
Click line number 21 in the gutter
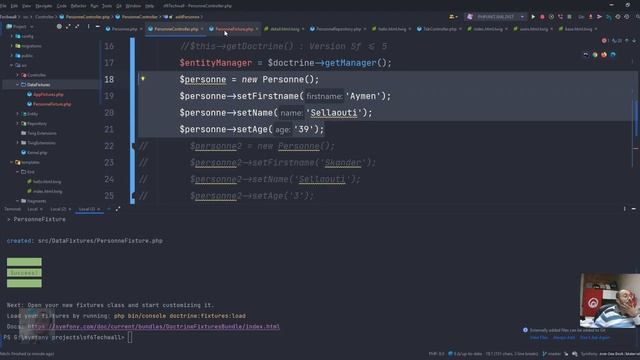pos(109,129)
